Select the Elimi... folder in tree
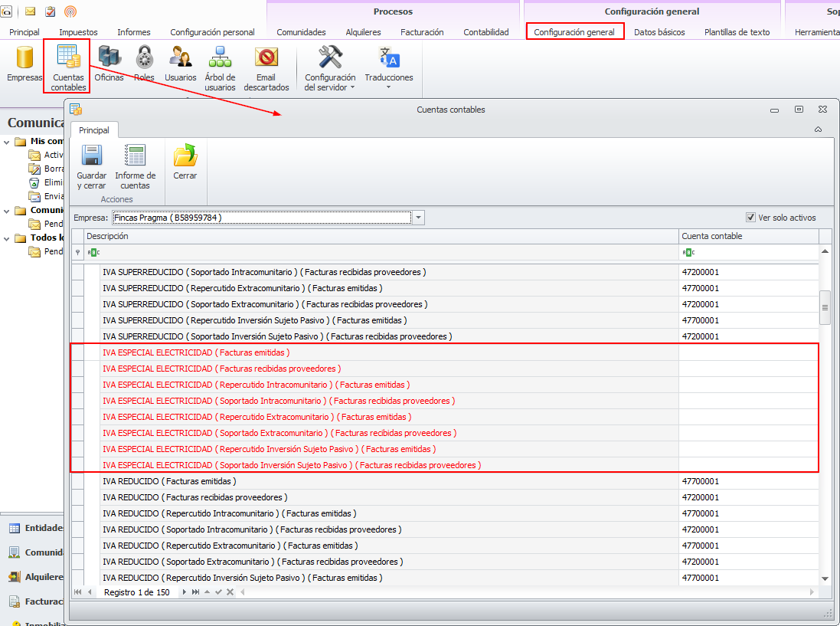Image resolution: width=840 pixels, height=626 pixels. 46,183
